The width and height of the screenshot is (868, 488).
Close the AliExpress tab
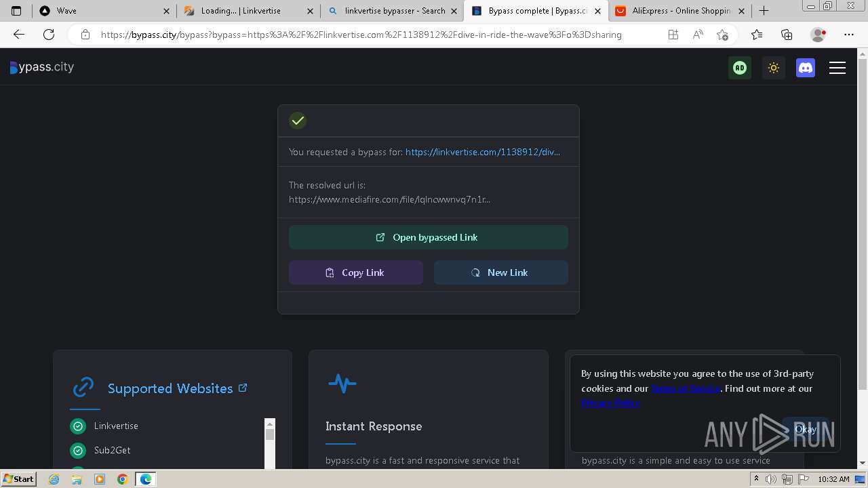click(741, 11)
